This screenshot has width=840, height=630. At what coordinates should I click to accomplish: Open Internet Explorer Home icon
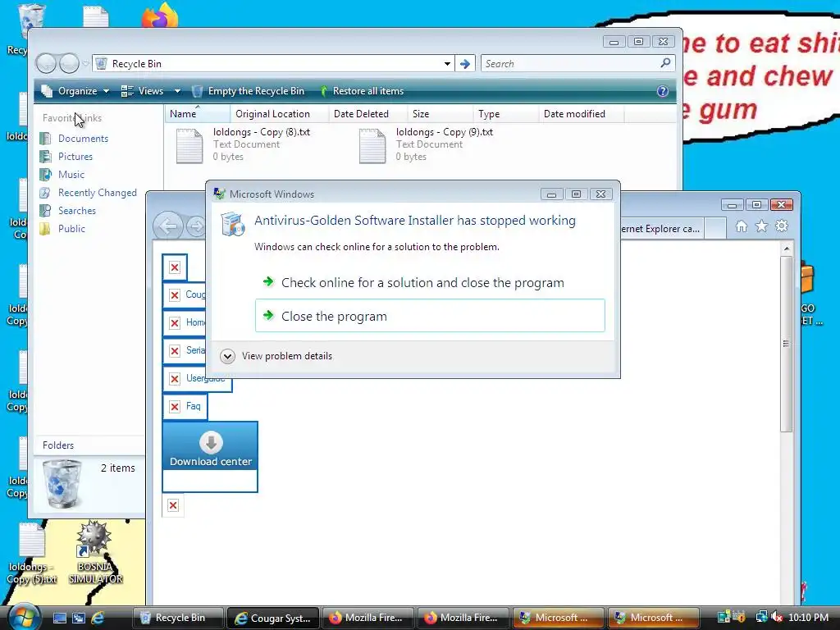[742, 226]
